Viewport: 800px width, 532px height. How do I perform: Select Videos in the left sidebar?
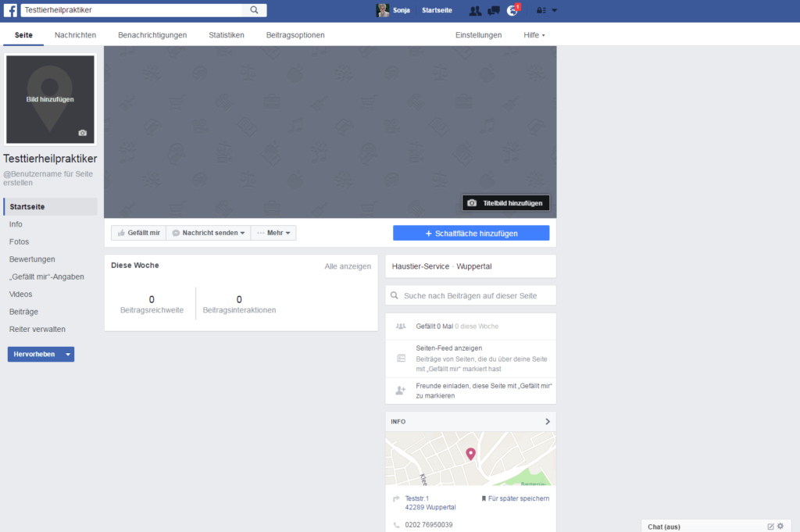(x=20, y=295)
